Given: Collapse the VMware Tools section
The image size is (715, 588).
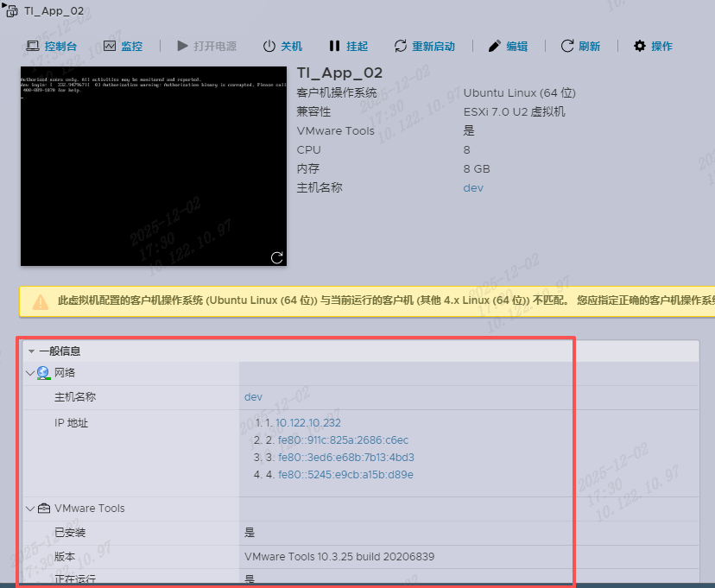Looking at the screenshot, I should [x=30, y=509].
